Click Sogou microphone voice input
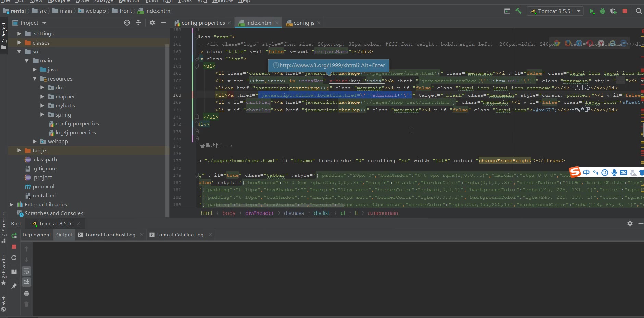This screenshot has width=644, height=318. 614,173
